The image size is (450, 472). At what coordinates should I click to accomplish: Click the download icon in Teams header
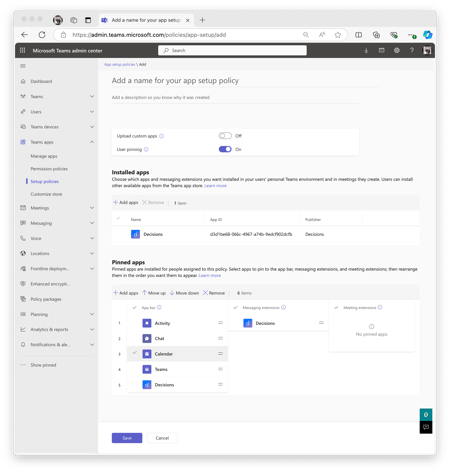click(366, 50)
